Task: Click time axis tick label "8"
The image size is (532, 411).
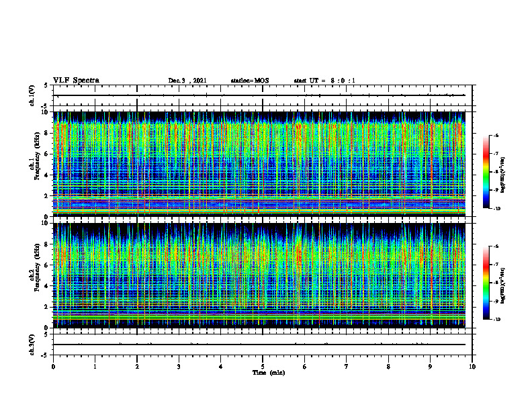Action: [x=388, y=367]
